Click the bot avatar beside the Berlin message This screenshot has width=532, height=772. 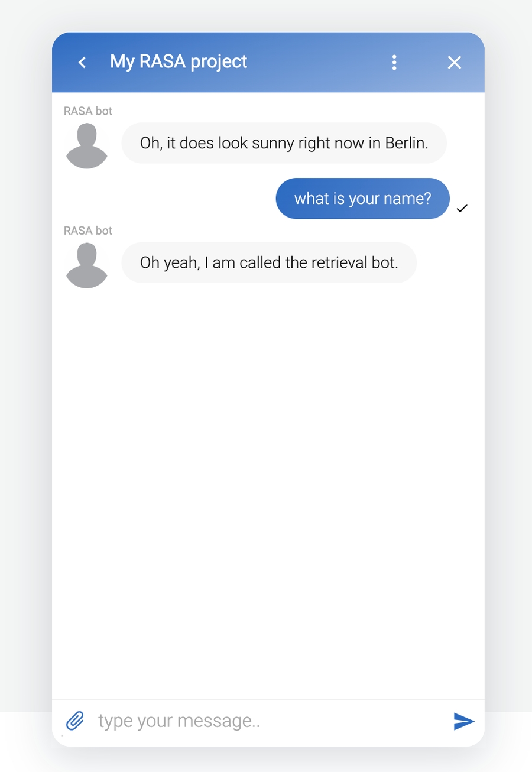[87, 145]
